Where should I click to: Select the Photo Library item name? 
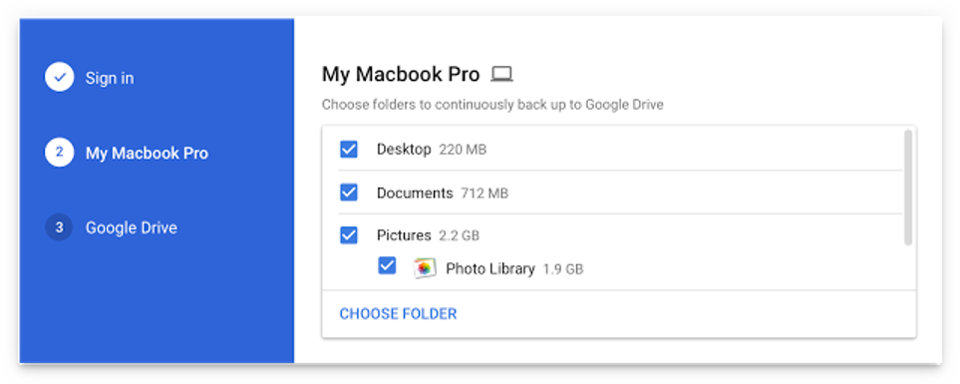point(490,269)
